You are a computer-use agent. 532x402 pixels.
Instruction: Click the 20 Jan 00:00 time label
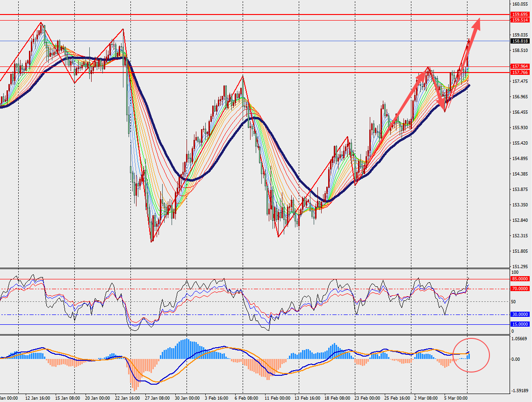97,398
